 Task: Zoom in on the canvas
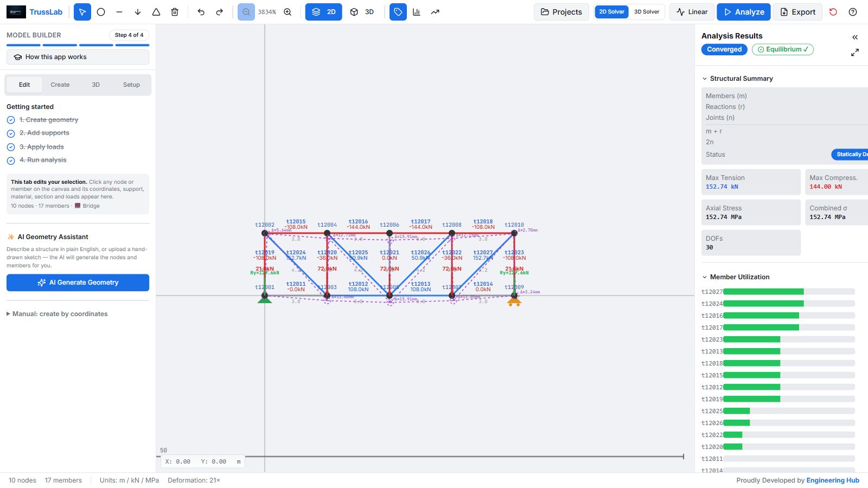click(x=288, y=12)
